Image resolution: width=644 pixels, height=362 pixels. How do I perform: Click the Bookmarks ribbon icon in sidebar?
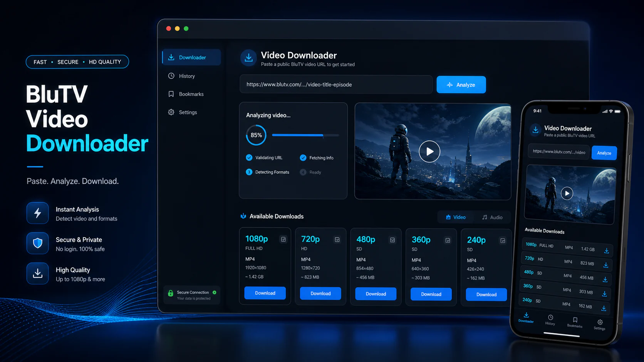[171, 94]
